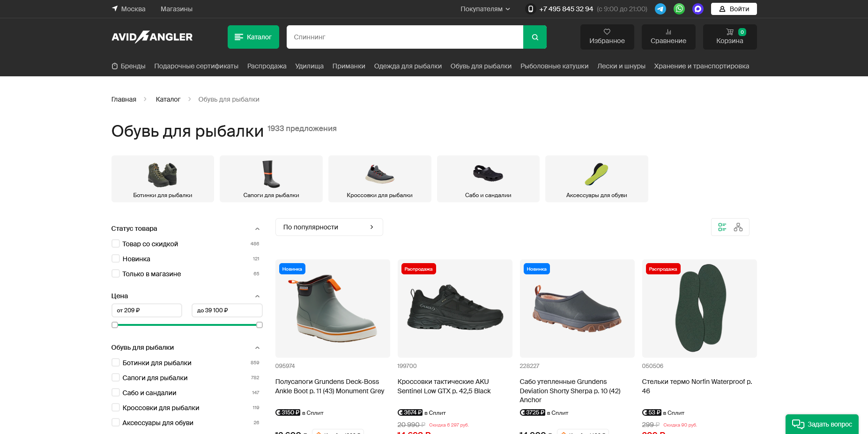Image resolution: width=868 pixels, height=434 pixels.
Task: Click price slider maximum handle
Action: [x=260, y=325]
